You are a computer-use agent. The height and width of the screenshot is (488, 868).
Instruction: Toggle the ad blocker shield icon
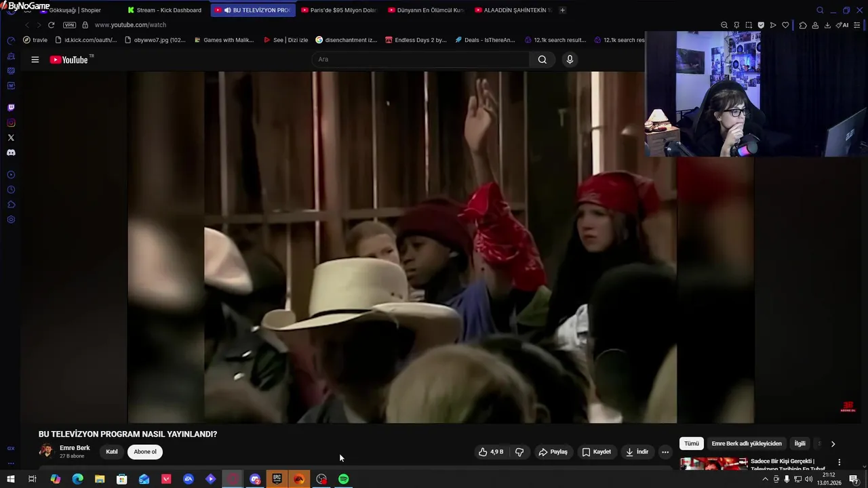(761, 25)
